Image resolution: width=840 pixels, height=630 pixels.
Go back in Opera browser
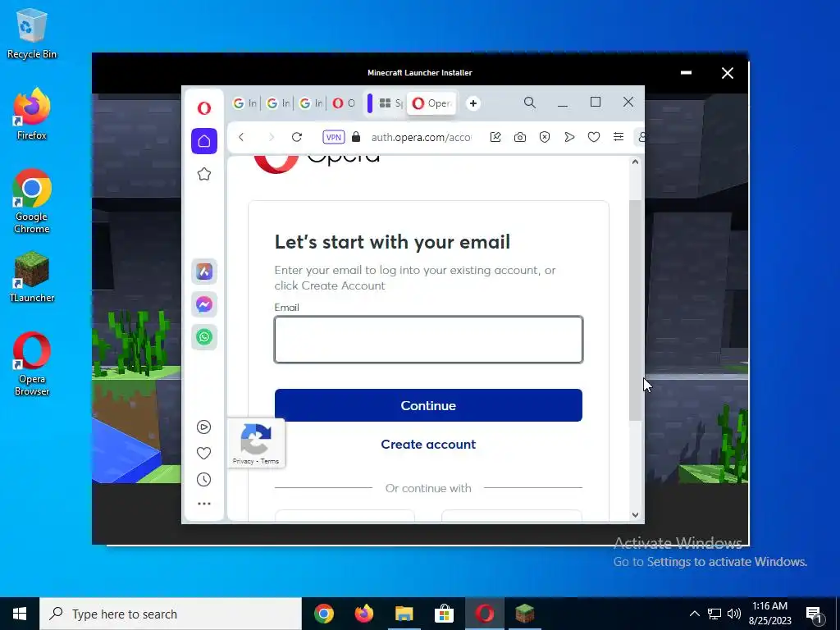[x=242, y=137]
